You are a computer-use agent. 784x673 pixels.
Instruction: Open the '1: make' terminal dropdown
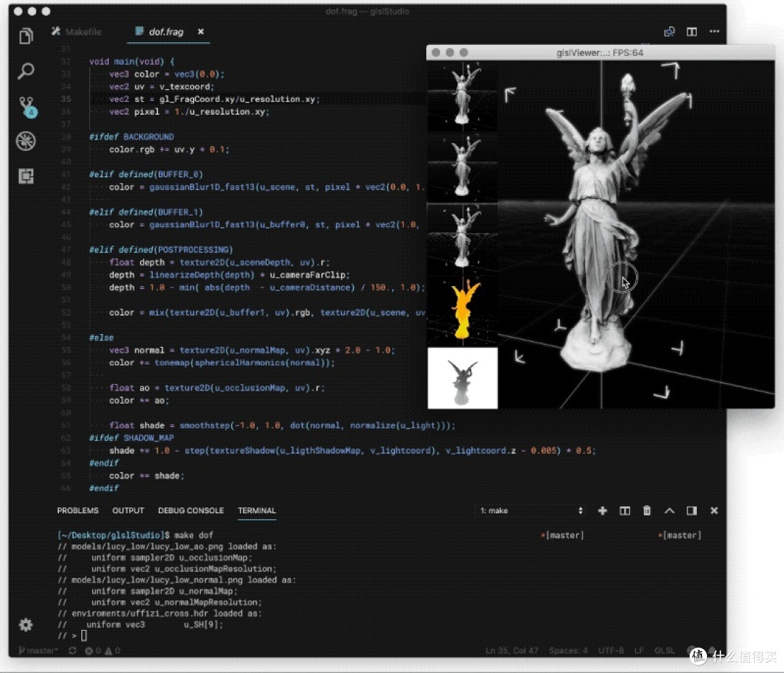(x=531, y=510)
